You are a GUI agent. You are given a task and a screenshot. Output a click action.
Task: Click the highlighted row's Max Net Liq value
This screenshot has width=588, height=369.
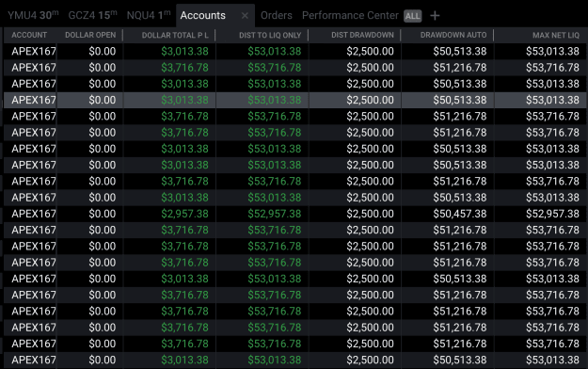[552, 100]
